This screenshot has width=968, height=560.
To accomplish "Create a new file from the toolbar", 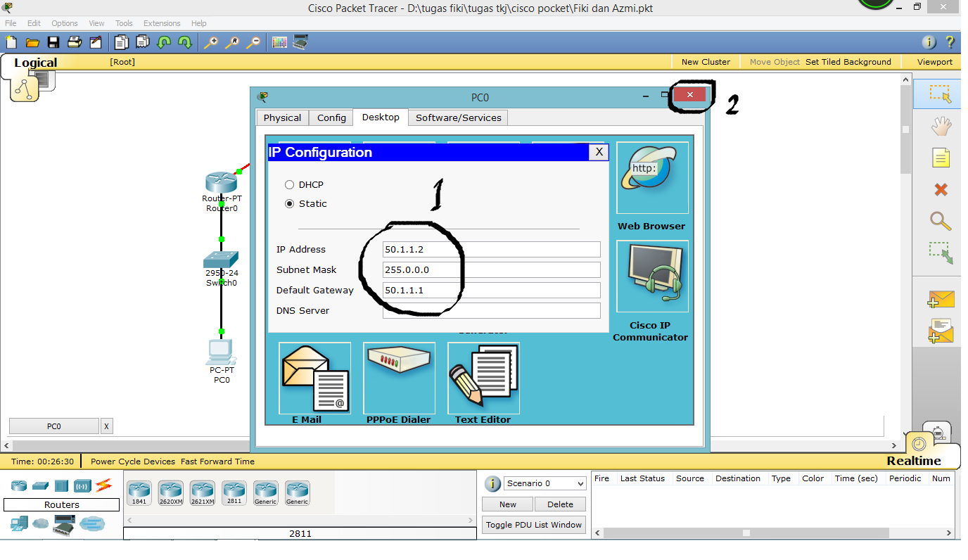I will click(11, 42).
